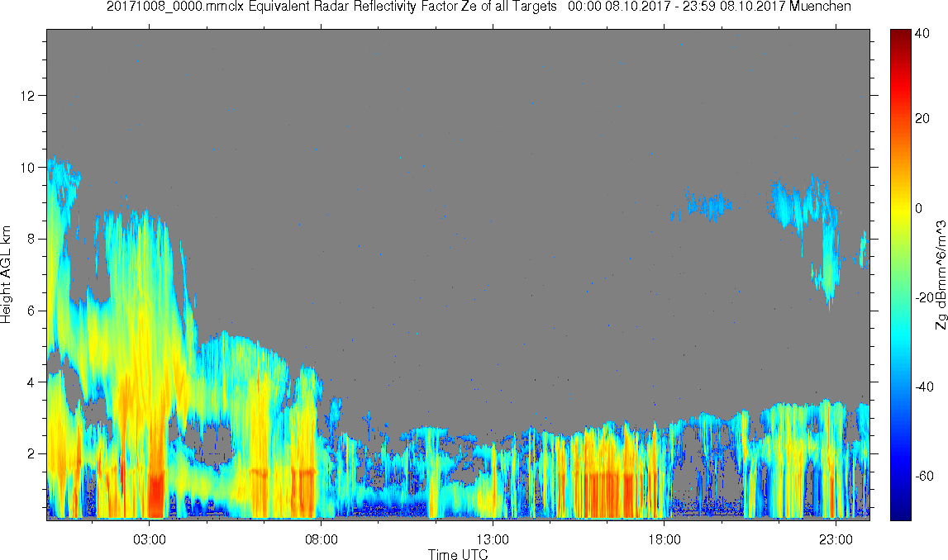Click the colorbar value 0

tap(919, 208)
